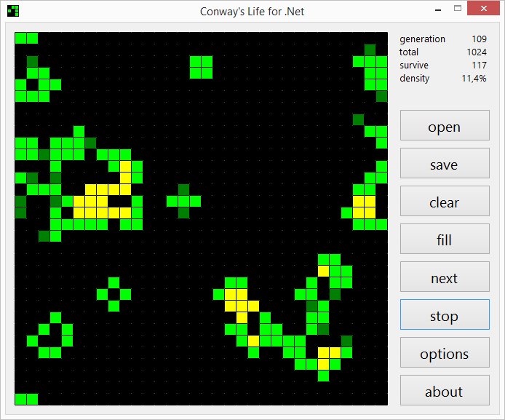Click the total value 1024

click(476, 52)
